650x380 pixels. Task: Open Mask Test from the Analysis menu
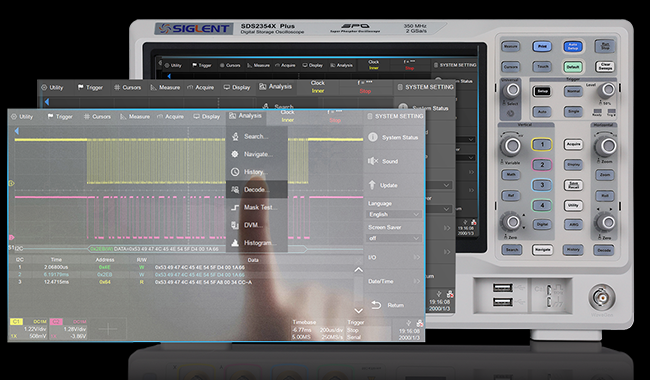click(256, 207)
